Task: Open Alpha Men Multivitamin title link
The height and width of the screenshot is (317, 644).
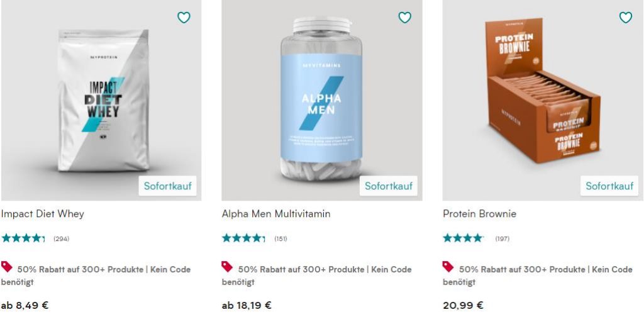Action: 276,214
